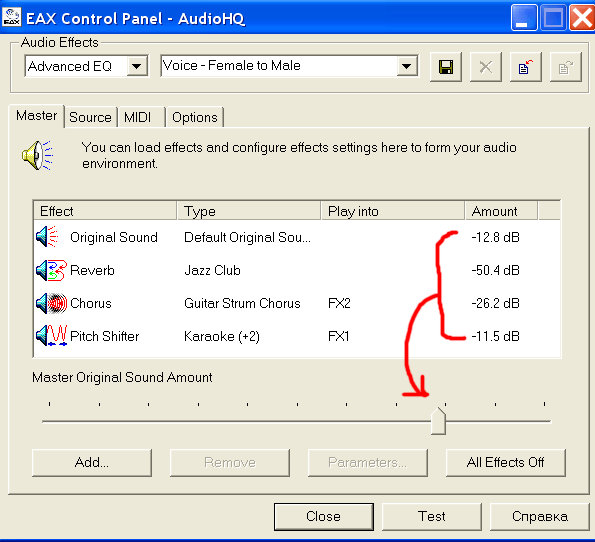The image size is (595, 542).
Task: Select the Pitch Shifter effect icon
Action: pos(51,336)
